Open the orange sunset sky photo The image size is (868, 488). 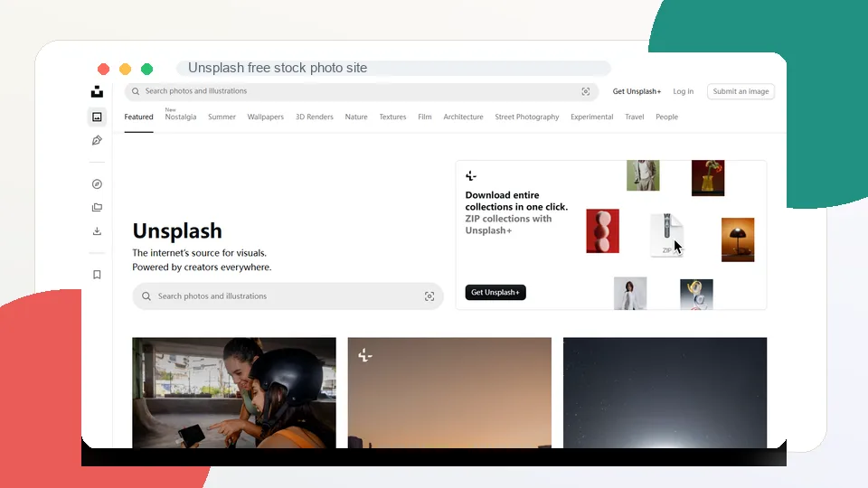coord(449,393)
